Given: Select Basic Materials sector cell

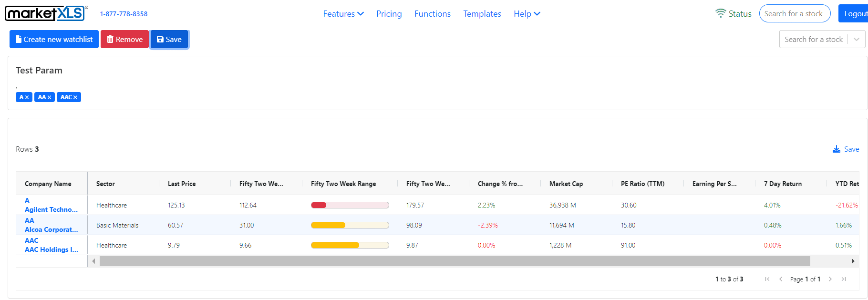Looking at the screenshot, I should pos(117,225).
